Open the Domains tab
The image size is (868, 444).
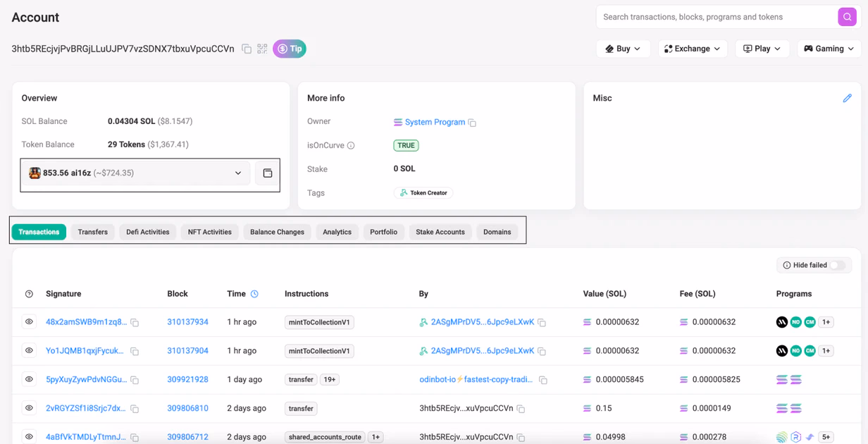coord(497,232)
